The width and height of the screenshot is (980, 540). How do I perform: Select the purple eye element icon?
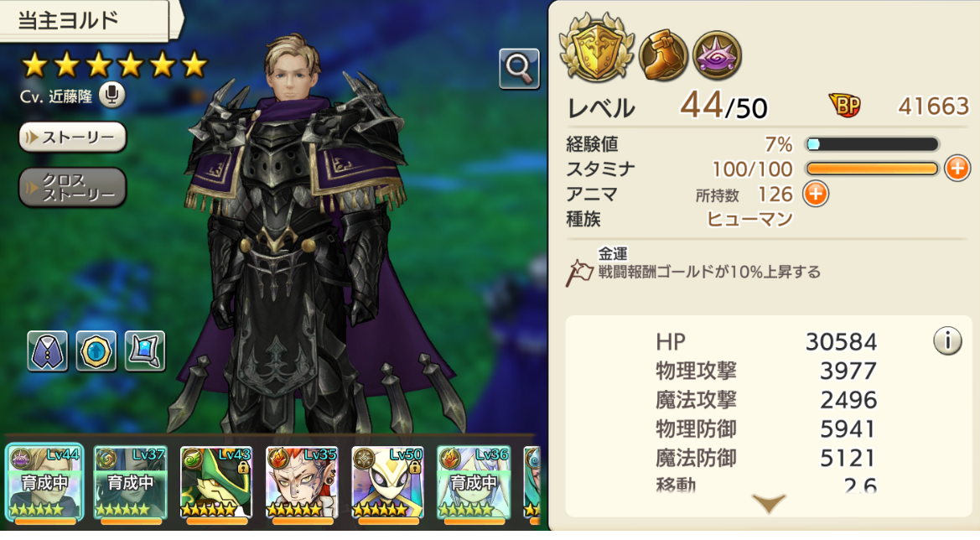(x=717, y=55)
